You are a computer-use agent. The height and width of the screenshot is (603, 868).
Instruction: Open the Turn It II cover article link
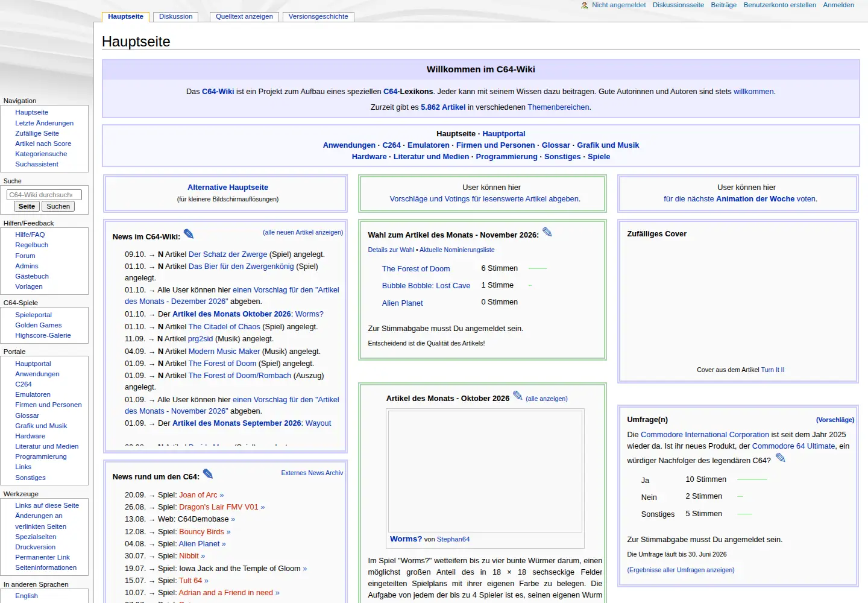773,370
